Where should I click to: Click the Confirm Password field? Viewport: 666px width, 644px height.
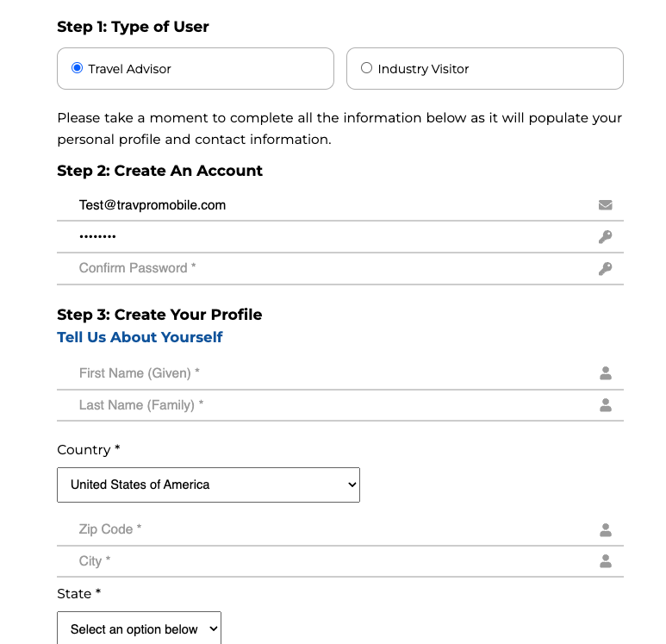(x=327, y=268)
